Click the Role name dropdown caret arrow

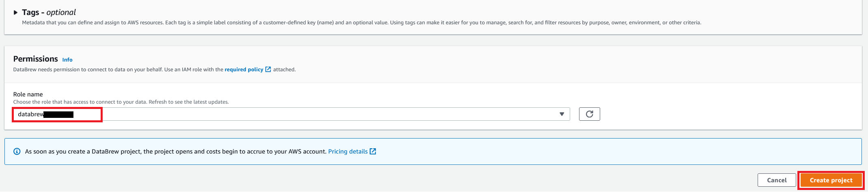(x=562, y=114)
